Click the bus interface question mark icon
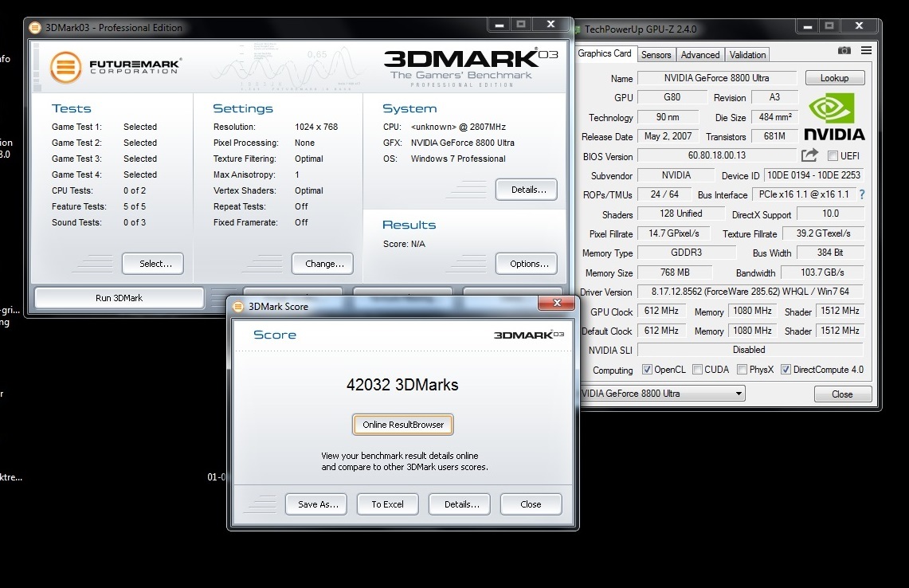909x588 pixels. [x=861, y=194]
